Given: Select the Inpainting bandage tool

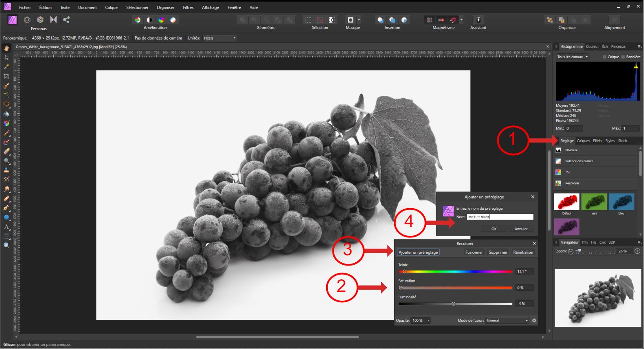Looking at the screenshot, I should pos(6,198).
